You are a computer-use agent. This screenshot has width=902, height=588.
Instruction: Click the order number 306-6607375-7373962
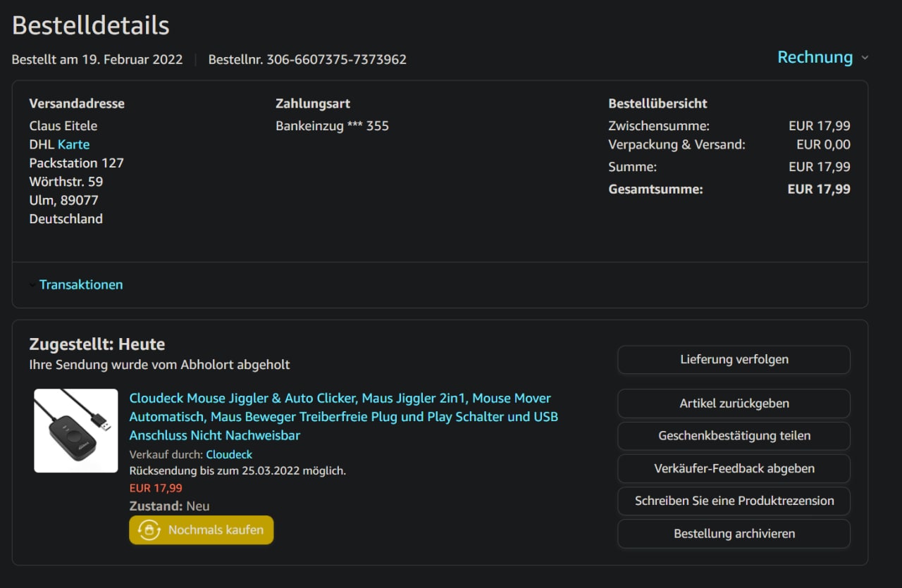335,60
